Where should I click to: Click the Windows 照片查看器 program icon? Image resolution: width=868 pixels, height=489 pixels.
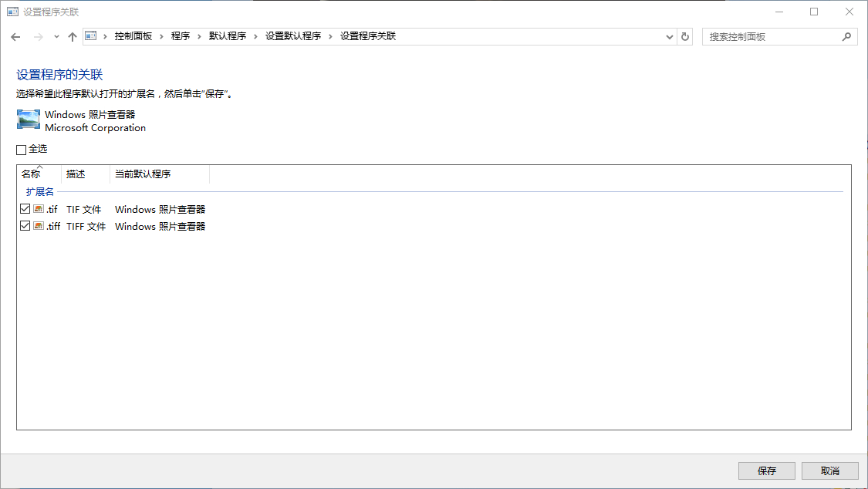(x=29, y=120)
